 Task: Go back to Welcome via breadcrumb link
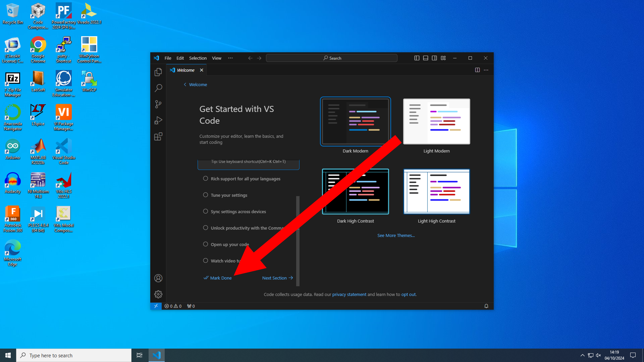click(x=195, y=84)
